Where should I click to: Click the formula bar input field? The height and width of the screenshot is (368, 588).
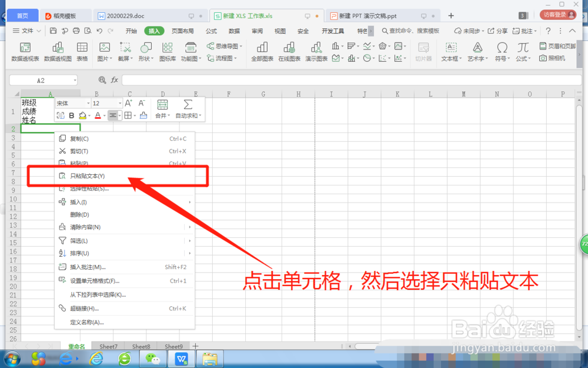[x=352, y=80]
